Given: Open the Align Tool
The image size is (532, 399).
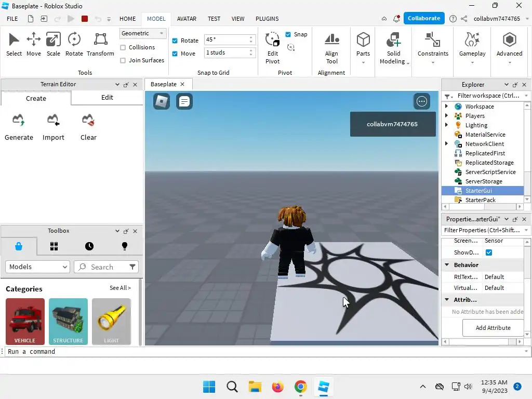Looking at the screenshot, I should point(331,48).
